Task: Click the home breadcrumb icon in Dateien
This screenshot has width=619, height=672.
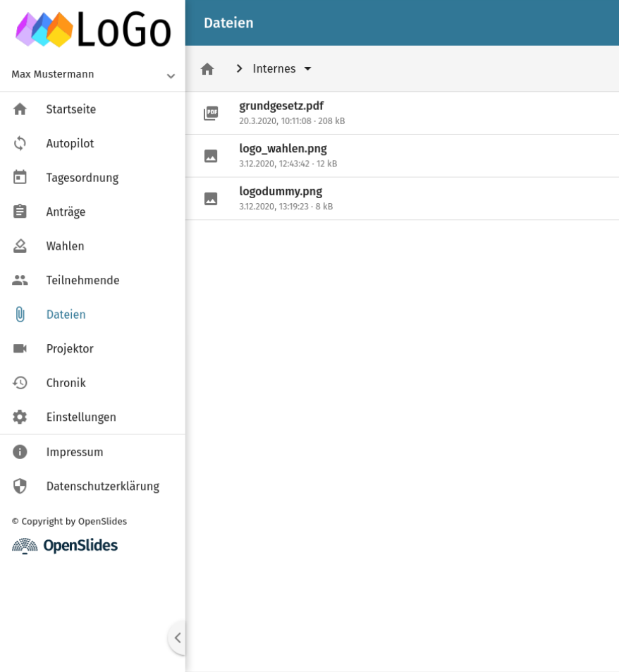Action: tap(207, 69)
